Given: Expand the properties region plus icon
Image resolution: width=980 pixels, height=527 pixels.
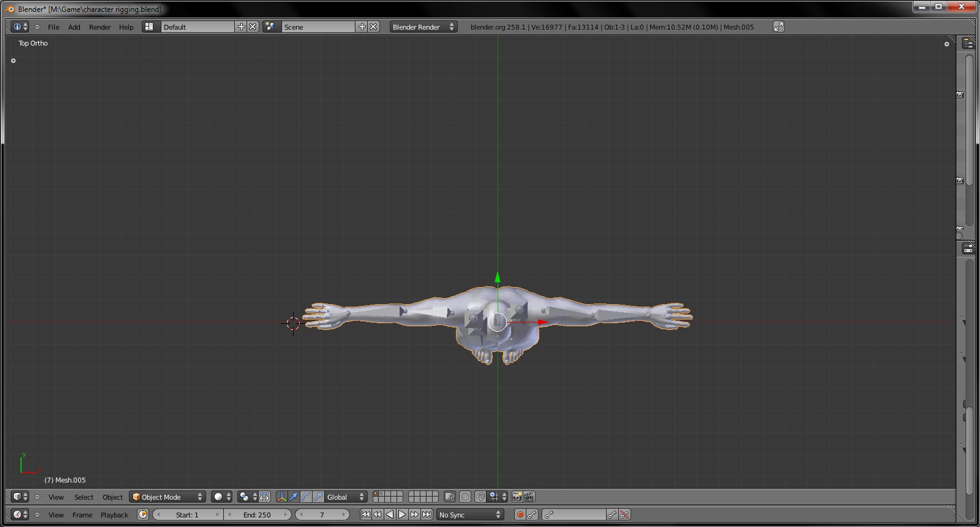Looking at the screenshot, I should (946, 44).
